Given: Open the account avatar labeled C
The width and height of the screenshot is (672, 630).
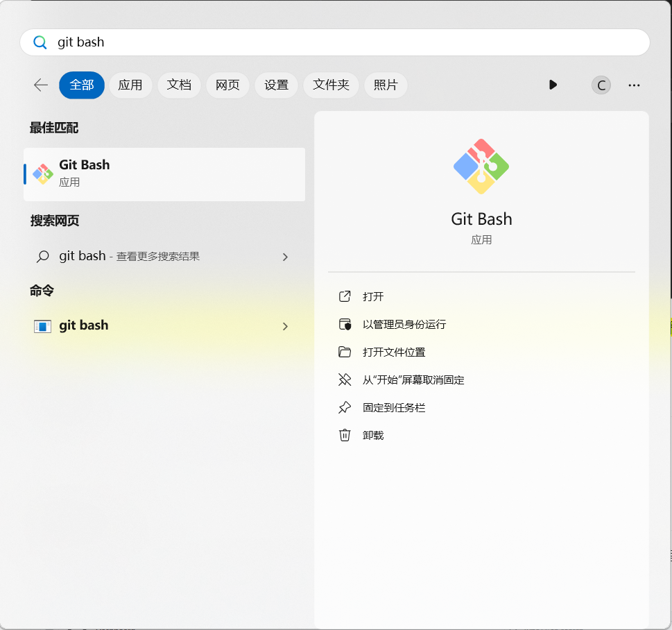Looking at the screenshot, I should pyautogui.click(x=601, y=85).
